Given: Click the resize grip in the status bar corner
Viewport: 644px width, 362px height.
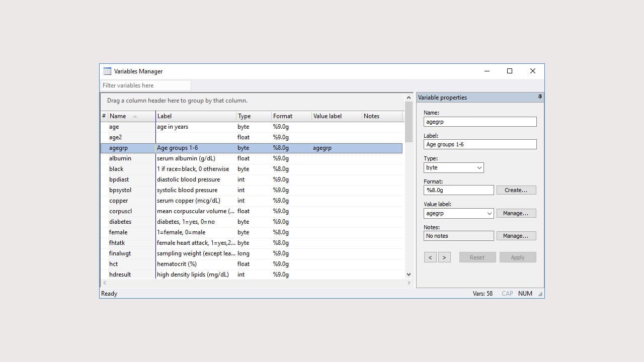Looking at the screenshot, I should click(x=540, y=293).
